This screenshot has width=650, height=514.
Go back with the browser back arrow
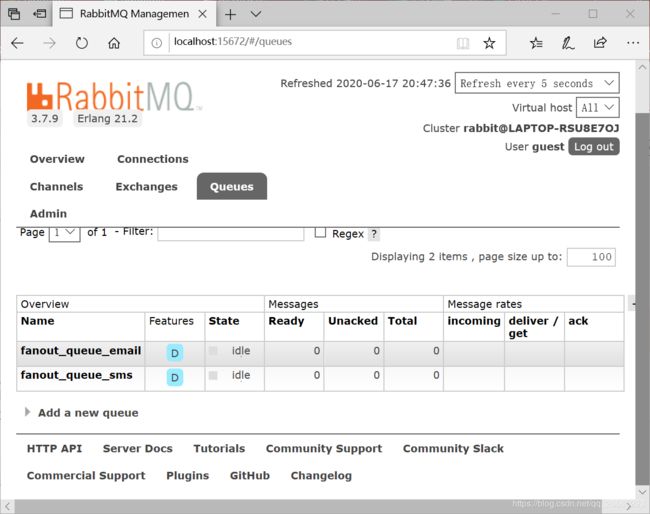[17, 43]
